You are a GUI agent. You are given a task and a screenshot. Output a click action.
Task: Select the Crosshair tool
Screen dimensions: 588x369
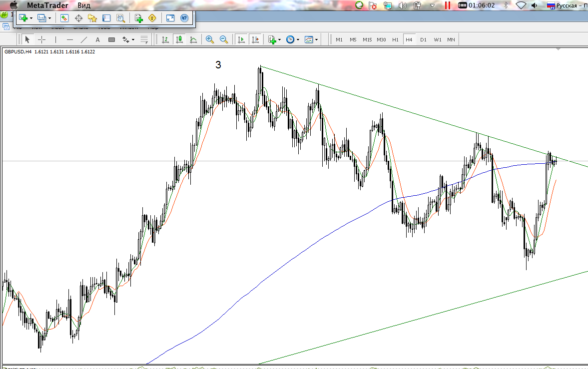(x=41, y=39)
